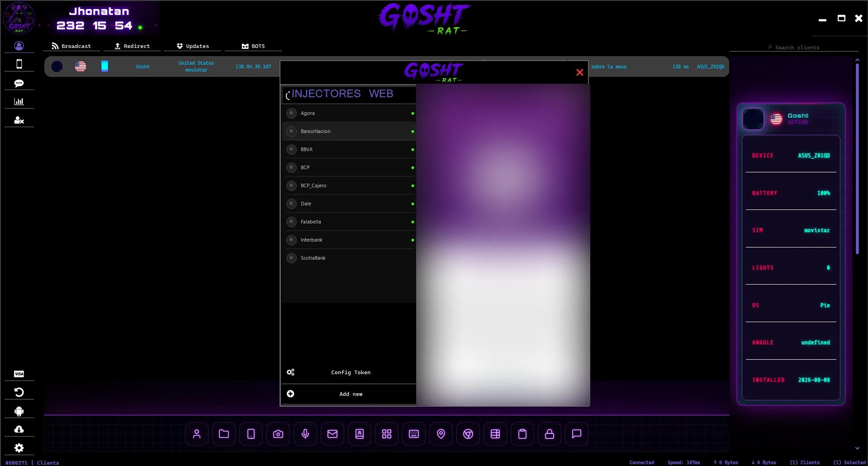The height and width of the screenshot is (466, 868).
Task: Click the blue phone icon in client row
Action: tap(104, 67)
